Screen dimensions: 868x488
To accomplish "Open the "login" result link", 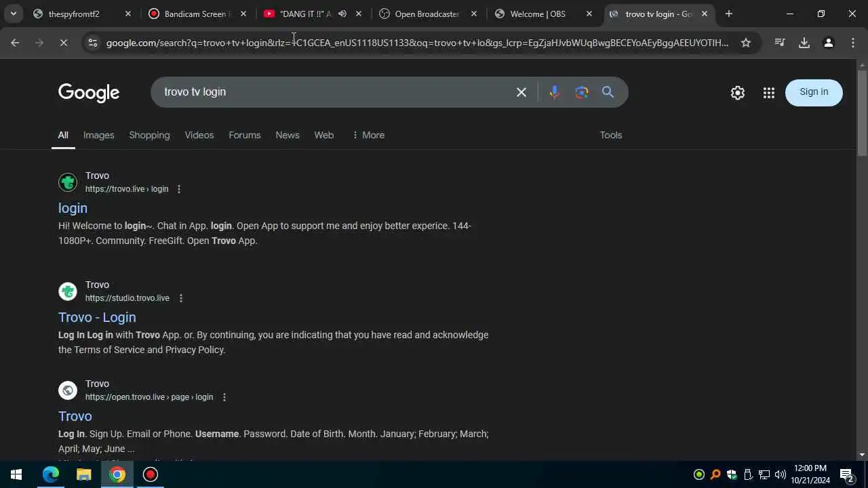I will [73, 208].
